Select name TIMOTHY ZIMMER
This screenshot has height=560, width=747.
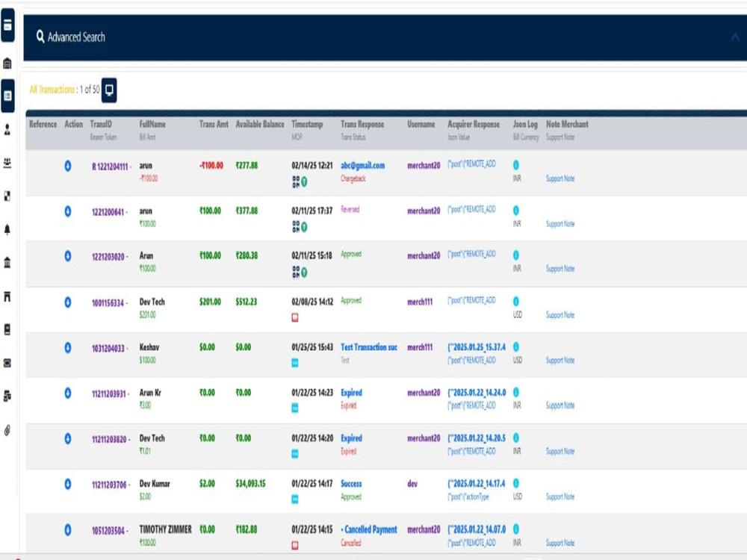(x=165, y=529)
